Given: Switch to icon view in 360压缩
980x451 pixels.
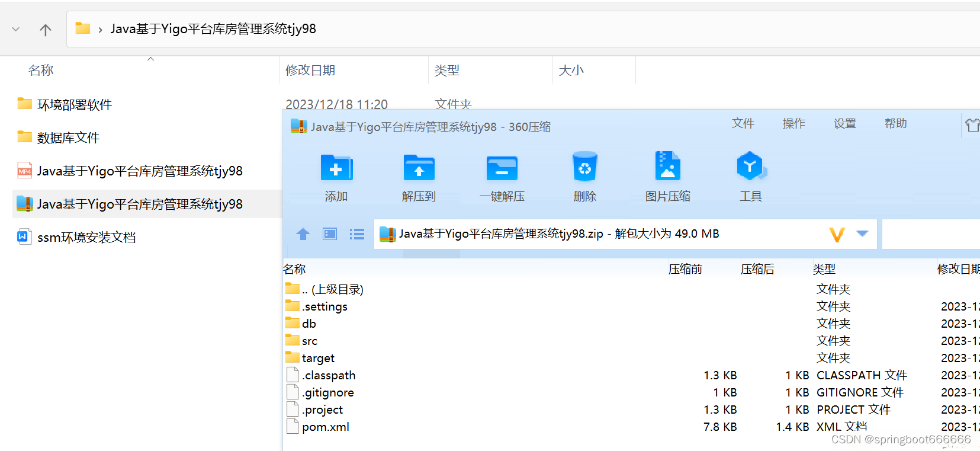Looking at the screenshot, I should (x=330, y=234).
